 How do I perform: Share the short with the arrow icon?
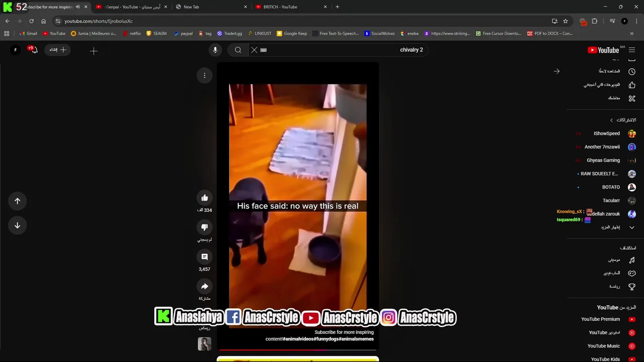tap(204, 287)
